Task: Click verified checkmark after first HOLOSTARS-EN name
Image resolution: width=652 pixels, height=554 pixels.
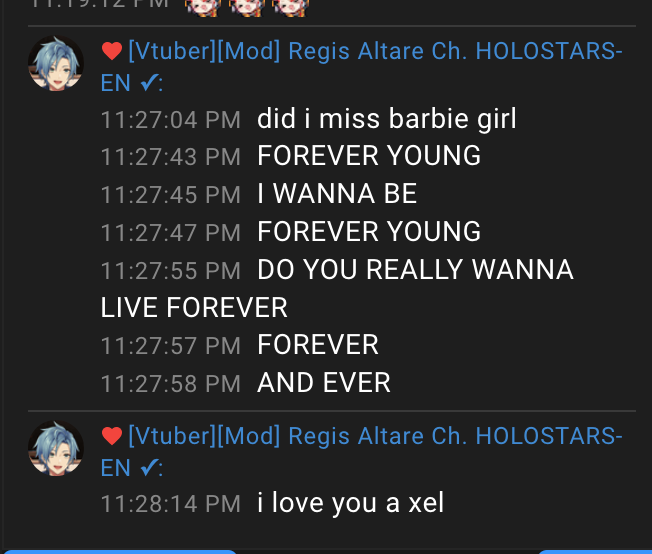Action: tap(149, 83)
